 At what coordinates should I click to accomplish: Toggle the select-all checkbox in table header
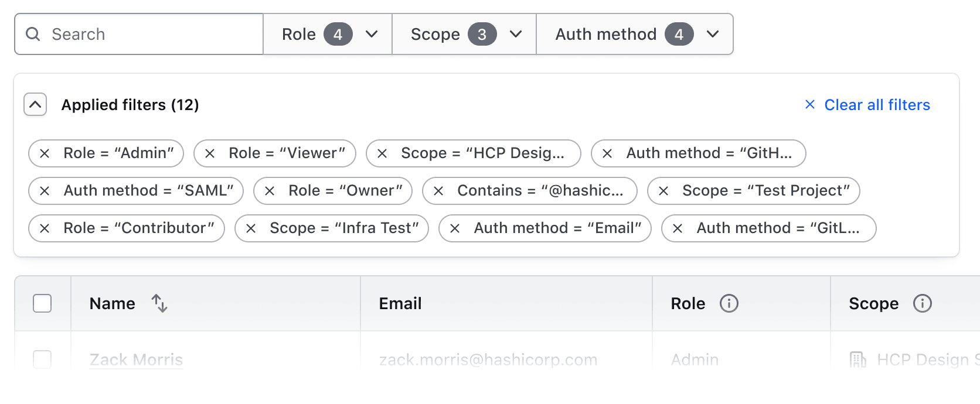(42, 303)
